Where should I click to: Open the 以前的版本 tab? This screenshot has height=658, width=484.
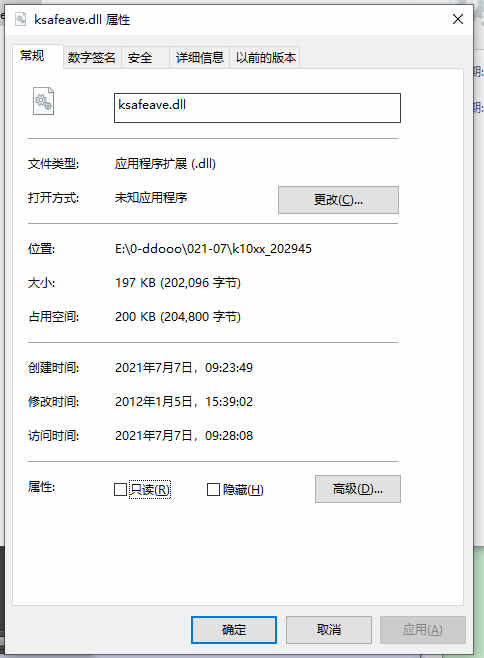point(266,57)
